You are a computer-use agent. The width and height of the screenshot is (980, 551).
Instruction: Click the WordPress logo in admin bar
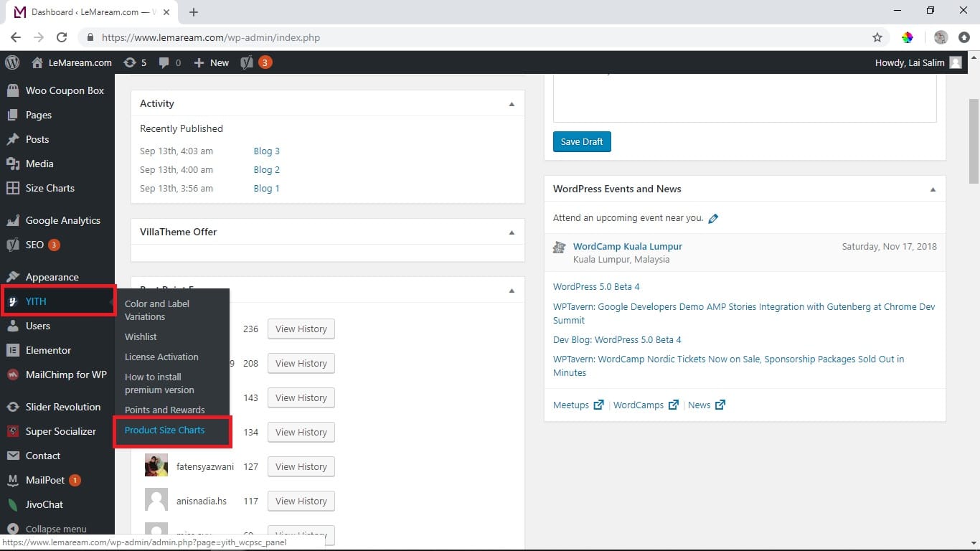pos(12,62)
